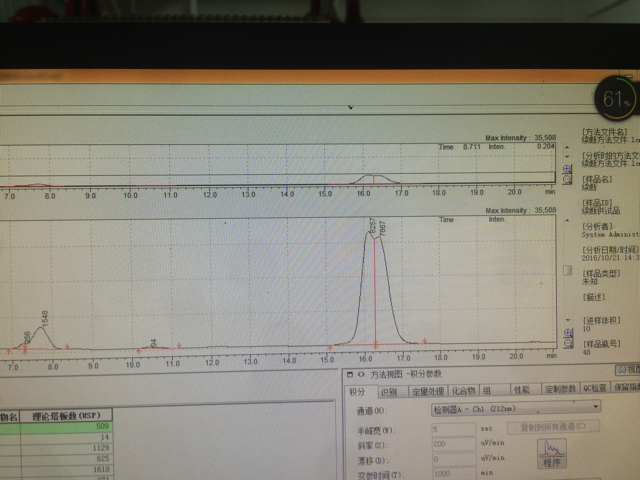The image size is (640, 480).
Task: Click the peak label 7887
Action: (382, 229)
